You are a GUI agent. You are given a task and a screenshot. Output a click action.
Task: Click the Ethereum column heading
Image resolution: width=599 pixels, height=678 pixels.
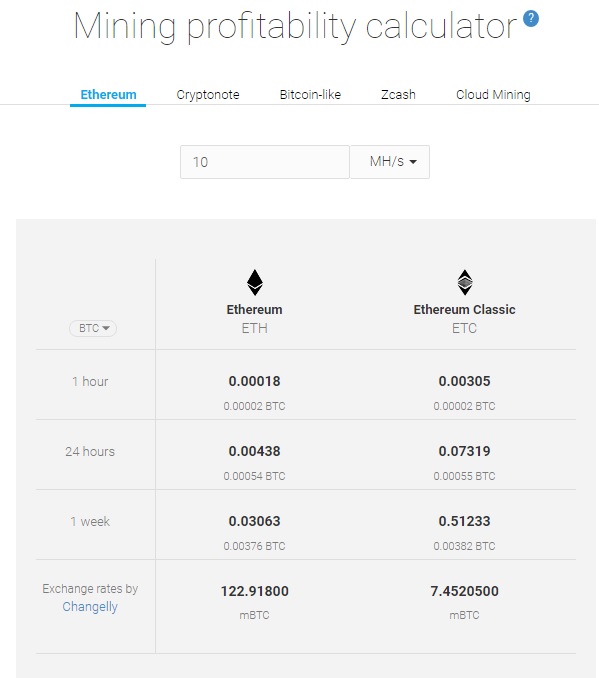tap(254, 310)
